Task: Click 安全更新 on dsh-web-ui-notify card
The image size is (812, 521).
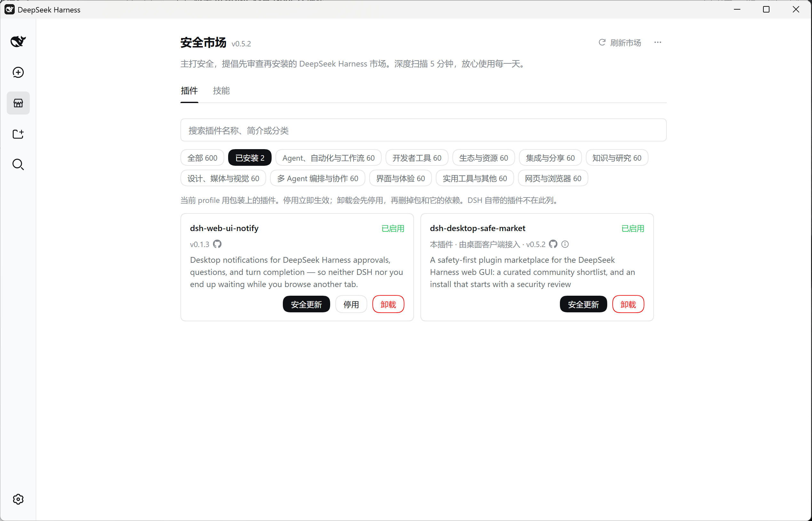Action: coord(306,304)
